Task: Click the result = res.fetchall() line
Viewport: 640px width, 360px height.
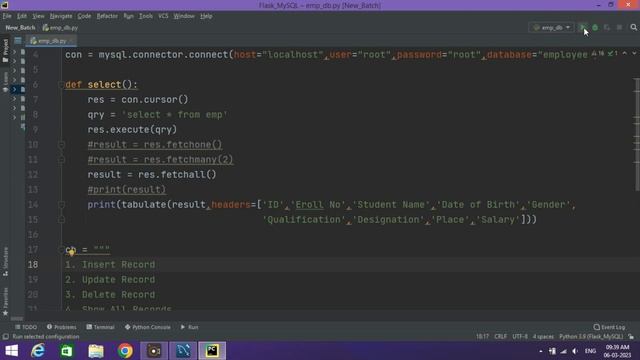Action: coord(152,175)
